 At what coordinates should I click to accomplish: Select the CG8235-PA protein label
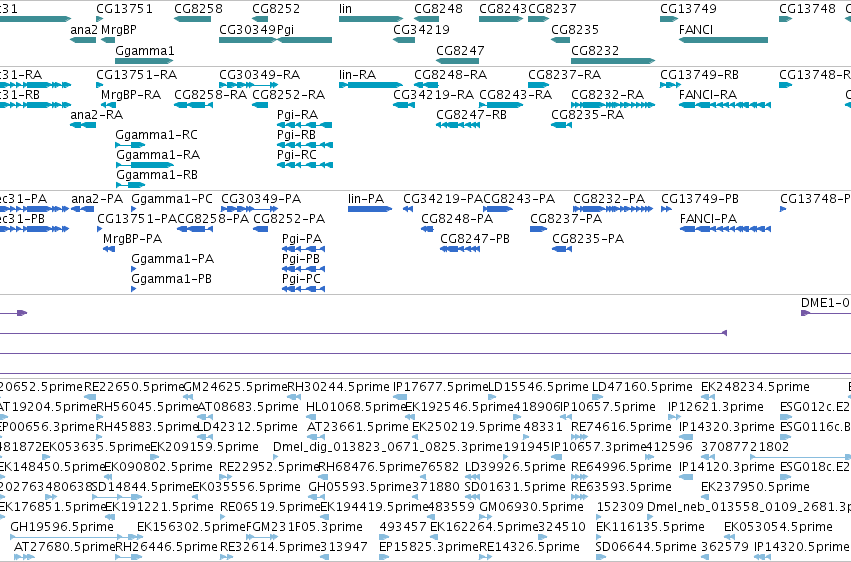[588, 239]
